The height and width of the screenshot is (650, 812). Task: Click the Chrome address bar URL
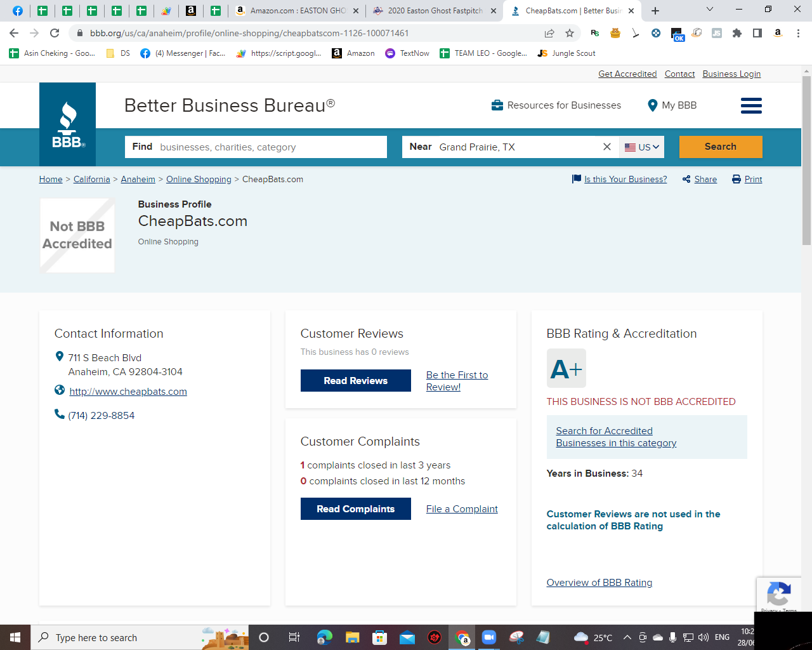click(249, 33)
